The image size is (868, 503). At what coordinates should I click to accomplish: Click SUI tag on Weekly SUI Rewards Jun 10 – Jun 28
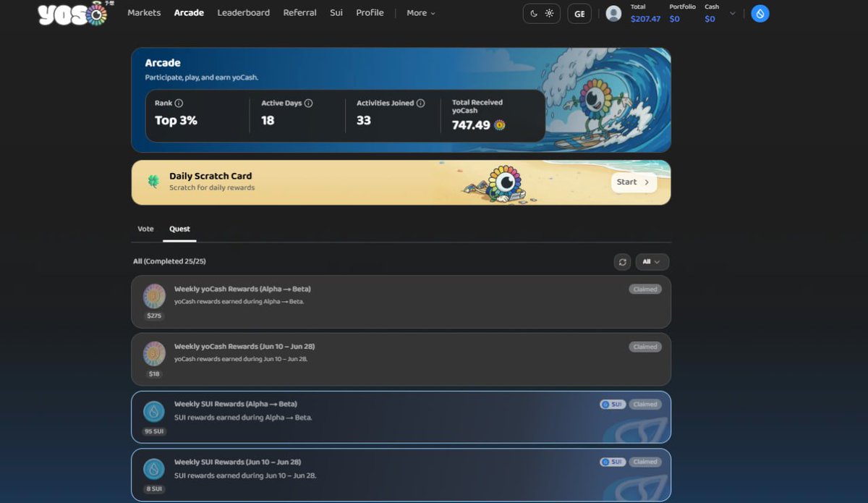coord(612,462)
